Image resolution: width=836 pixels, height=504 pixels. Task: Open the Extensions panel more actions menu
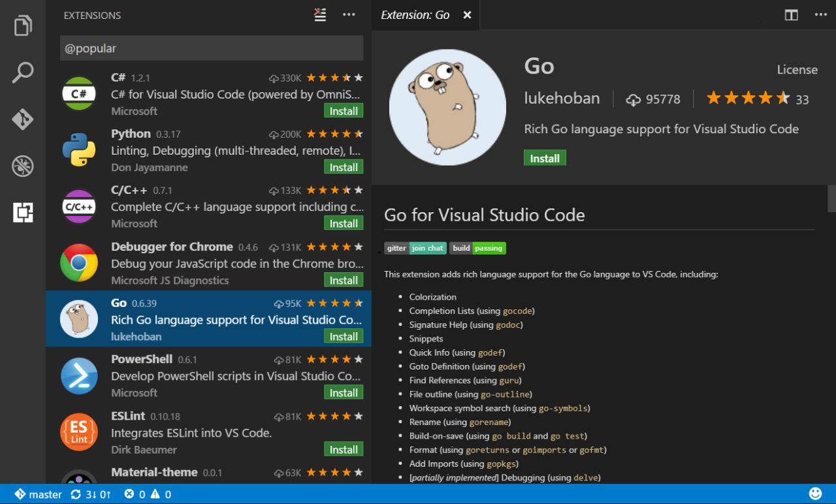[349, 15]
